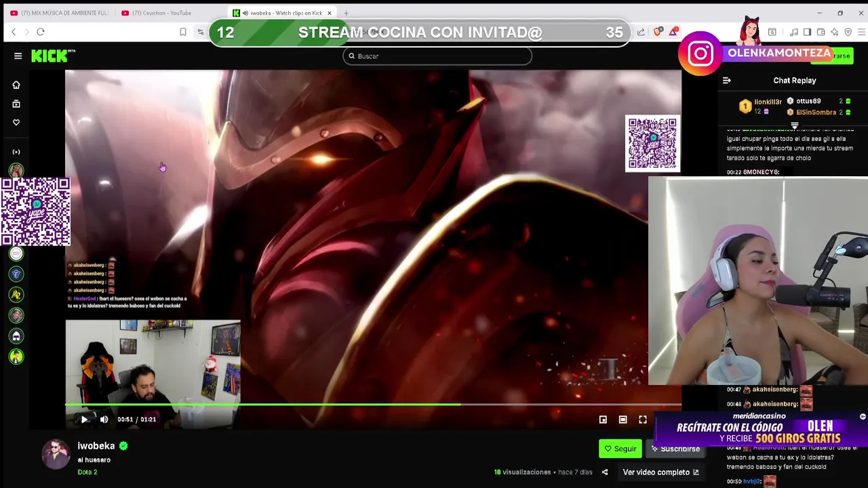868x488 pixels.
Task: Toggle mini player mode
Action: (x=603, y=420)
